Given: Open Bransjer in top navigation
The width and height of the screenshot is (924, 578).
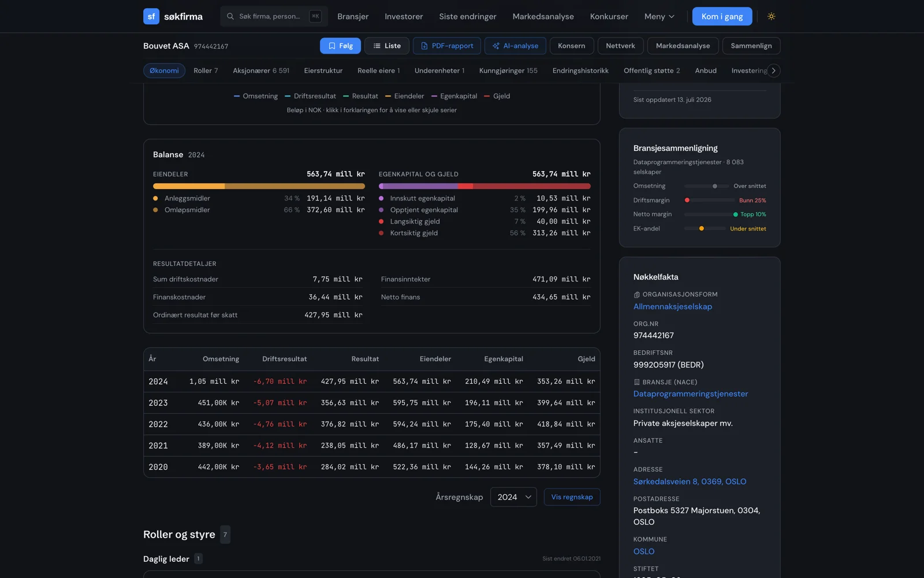Looking at the screenshot, I should (x=353, y=16).
